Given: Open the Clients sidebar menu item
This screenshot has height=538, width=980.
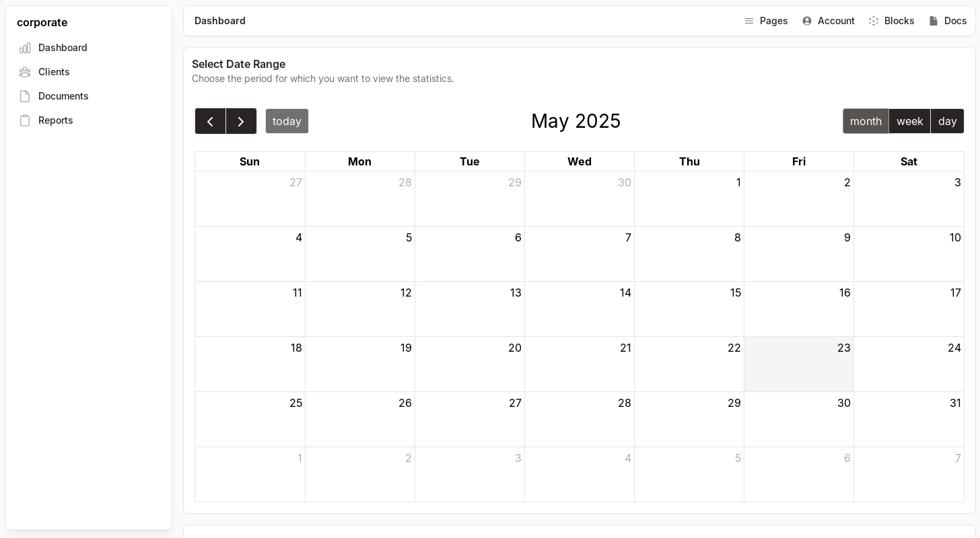Looking at the screenshot, I should [x=54, y=72].
